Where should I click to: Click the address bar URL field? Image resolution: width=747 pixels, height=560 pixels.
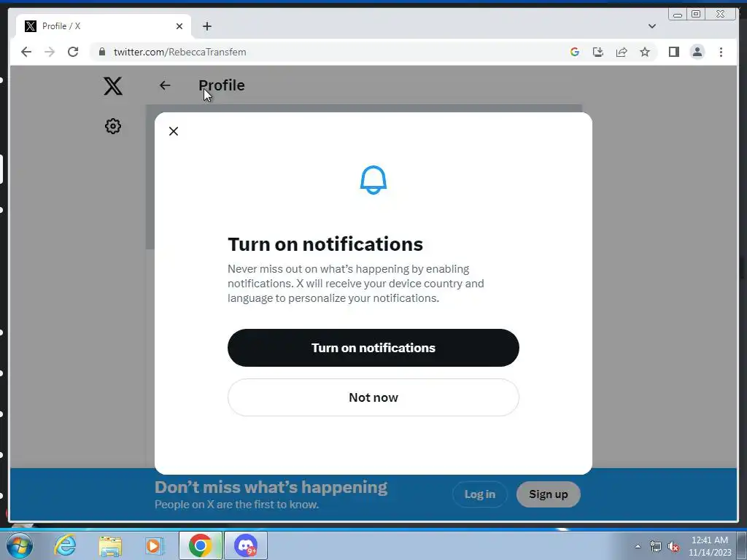(329, 52)
